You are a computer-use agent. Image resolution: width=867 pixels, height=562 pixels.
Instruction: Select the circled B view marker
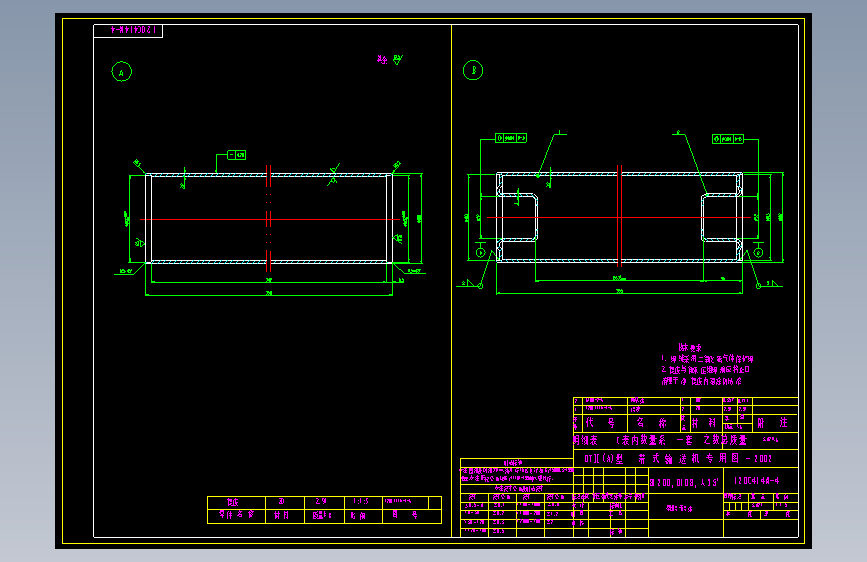(x=473, y=70)
